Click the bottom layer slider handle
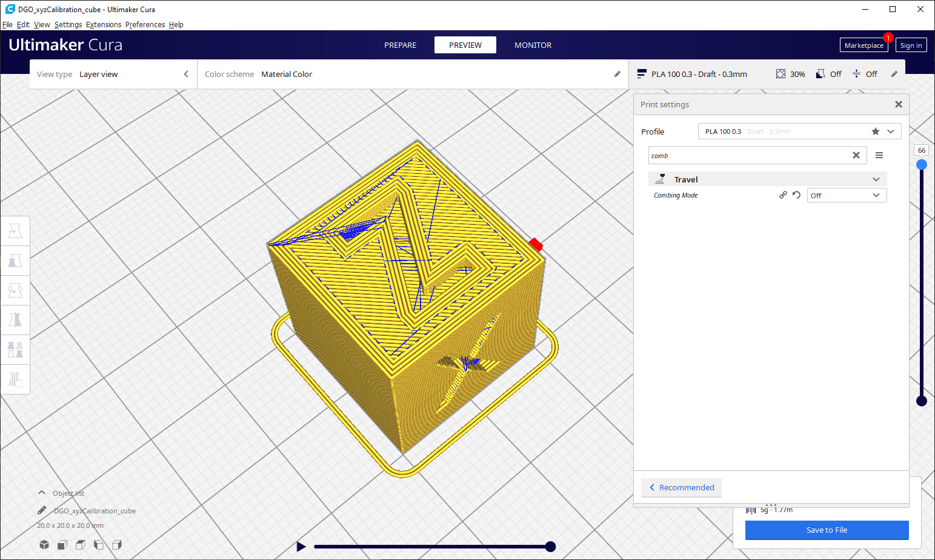Image resolution: width=935 pixels, height=560 pixels. coord(922,401)
